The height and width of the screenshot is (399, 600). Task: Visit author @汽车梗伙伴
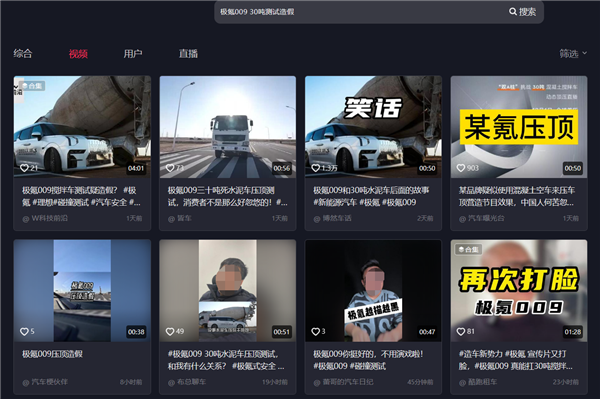45,382
